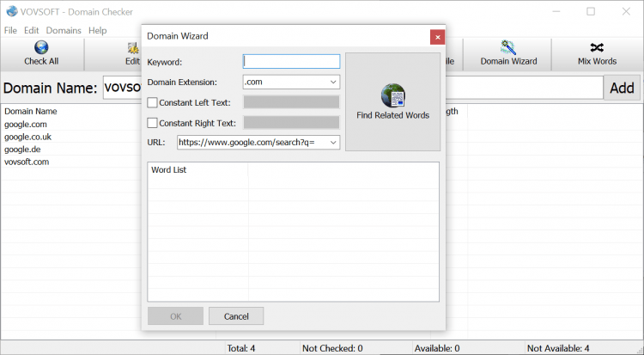Click the Mix Words shuffle icon
The image size is (644, 355).
pyautogui.click(x=597, y=48)
